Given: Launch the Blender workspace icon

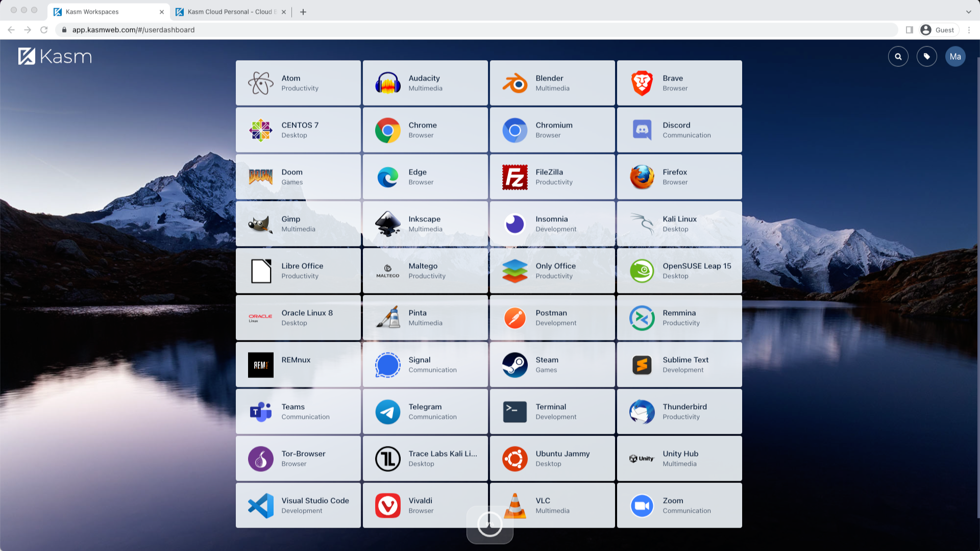Looking at the screenshot, I should (x=514, y=83).
